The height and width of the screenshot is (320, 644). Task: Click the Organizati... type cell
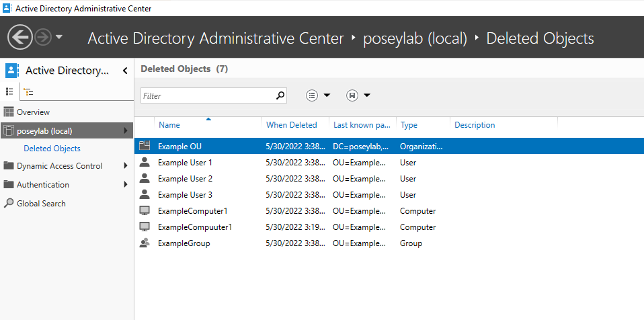tap(421, 147)
